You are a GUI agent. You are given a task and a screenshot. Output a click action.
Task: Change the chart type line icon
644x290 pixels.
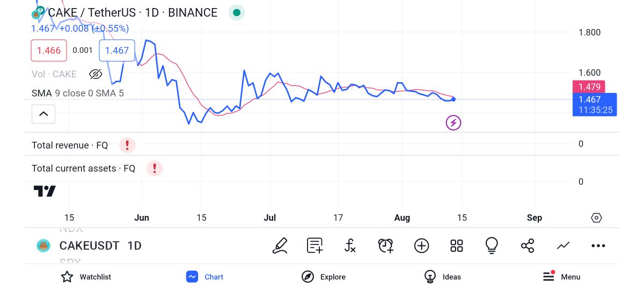(563, 246)
